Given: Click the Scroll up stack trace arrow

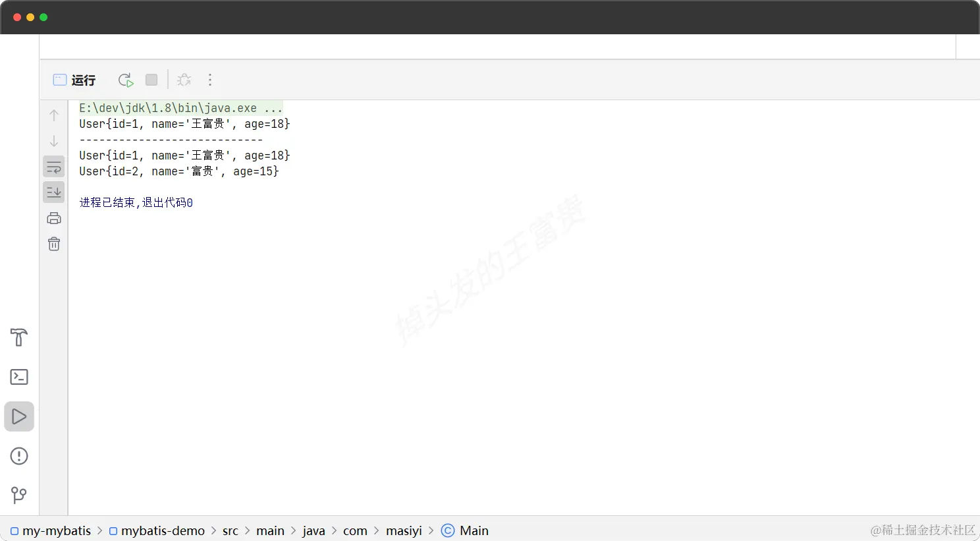Looking at the screenshot, I should 54,115.
